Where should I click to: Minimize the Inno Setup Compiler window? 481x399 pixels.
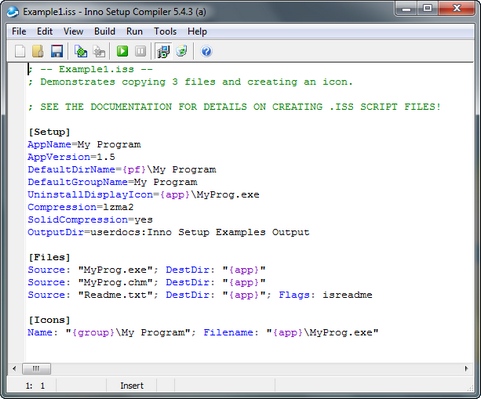406,8
